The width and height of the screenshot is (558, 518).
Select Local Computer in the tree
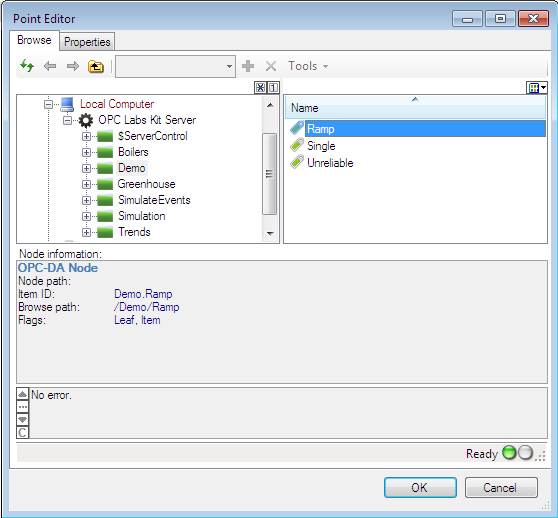click(117, 104)
